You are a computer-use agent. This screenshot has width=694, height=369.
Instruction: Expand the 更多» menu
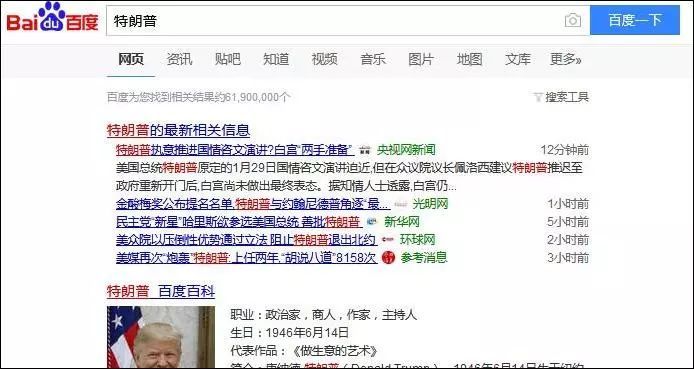[566, 59]
